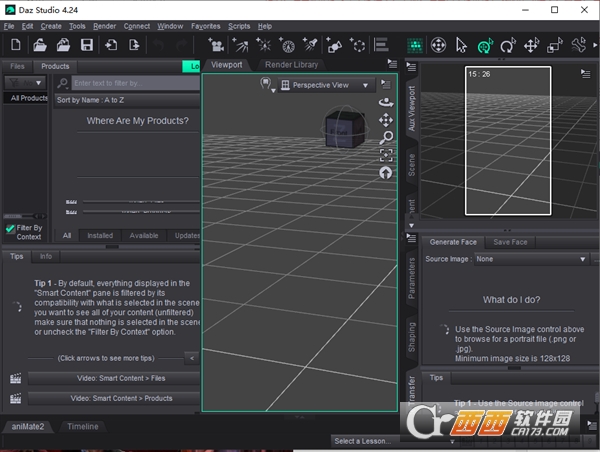600x452 pixels.
Task: Create a new spotlight
Action: pos(310,45)
